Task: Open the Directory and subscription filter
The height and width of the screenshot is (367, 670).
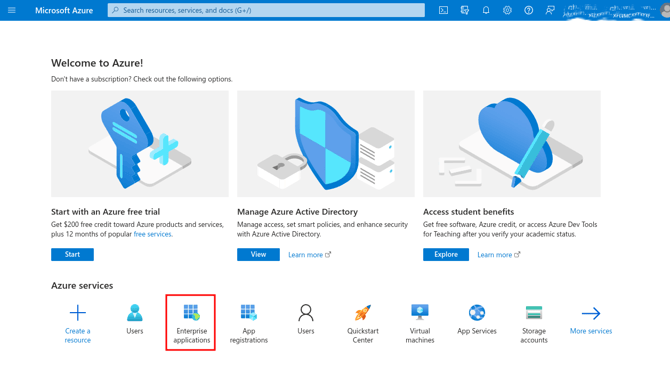Action: point(464,10)
